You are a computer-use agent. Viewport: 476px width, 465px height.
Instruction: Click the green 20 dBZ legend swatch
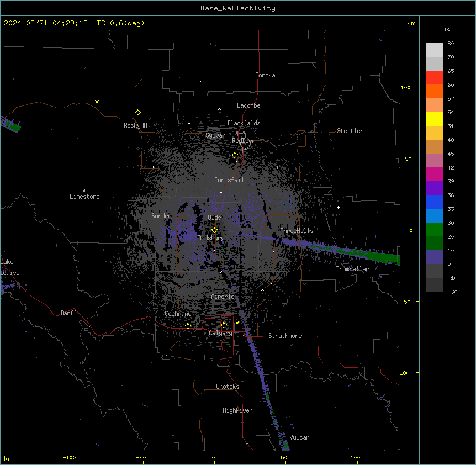[x=434, y=230]
